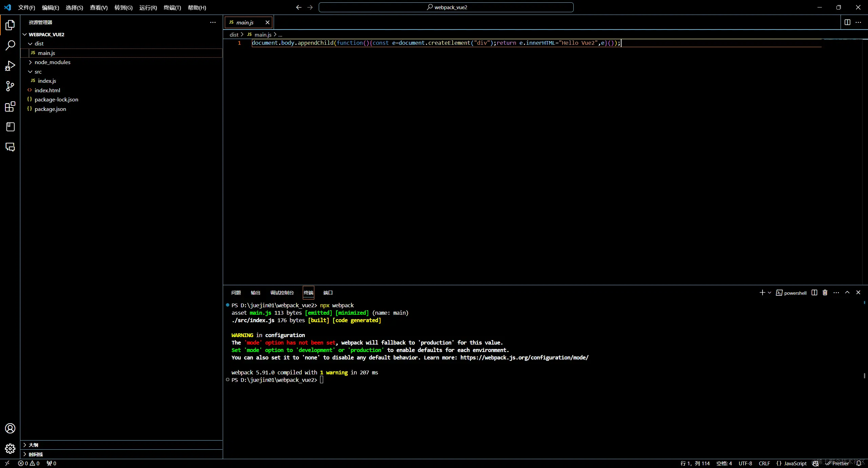Screen dimensions: 868x468
Task: Open the Extensions view
Action: click(x=10, y=106)
